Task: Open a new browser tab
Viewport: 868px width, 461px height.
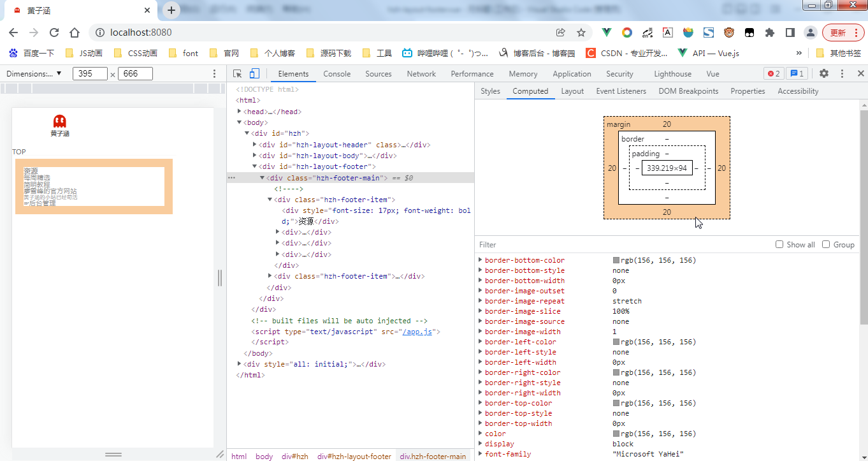Action: 171,10
